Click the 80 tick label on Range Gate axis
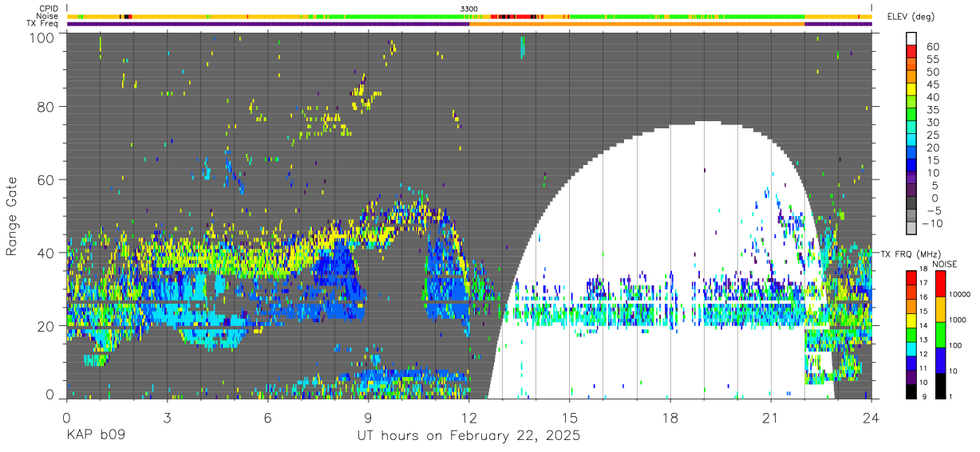Screen dimensions: 980x452 tap(46, 107)
